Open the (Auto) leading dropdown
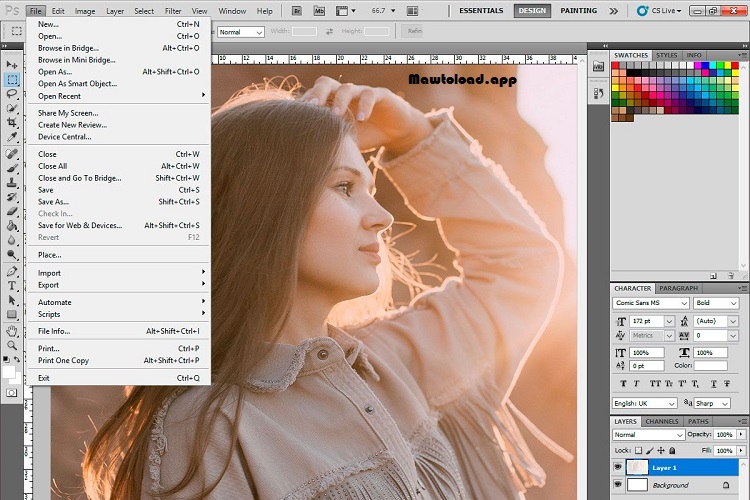The width and height of the screenshot is (750, 500). point(733,321)
